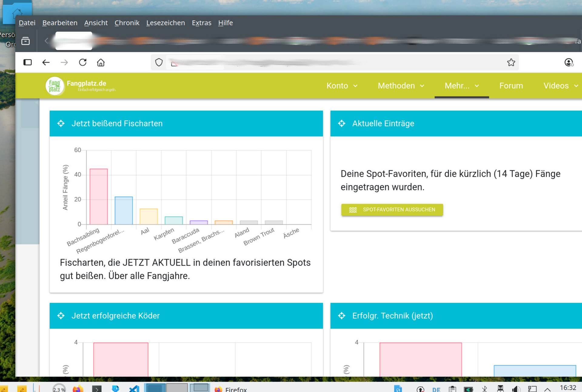
Task: Click the browser back arrow
Action: pos(46,62)
